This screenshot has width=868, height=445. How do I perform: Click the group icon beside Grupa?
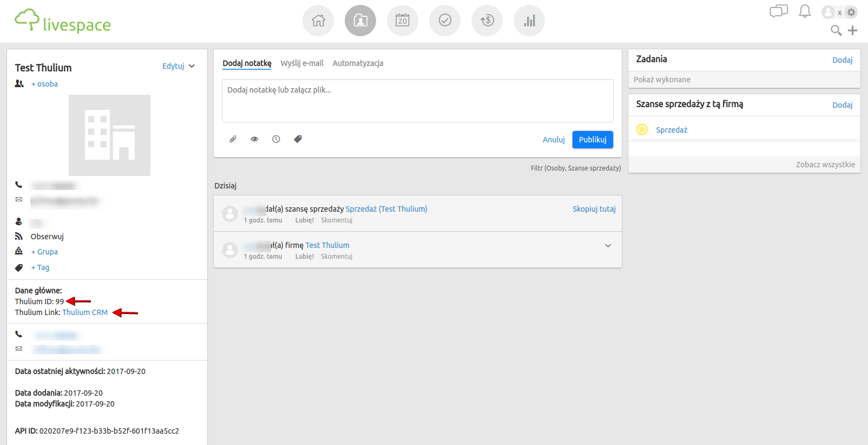coord(19,251)
